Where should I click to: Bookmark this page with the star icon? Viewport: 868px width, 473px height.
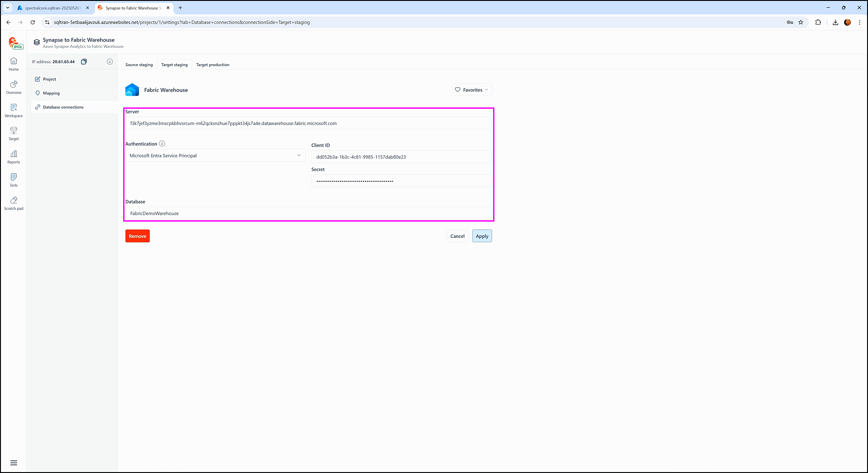point(801,22)
